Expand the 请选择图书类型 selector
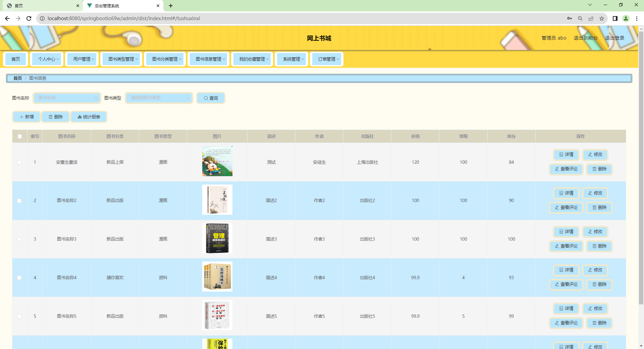Viewport: 644px width, 349px height. [159, 98]
